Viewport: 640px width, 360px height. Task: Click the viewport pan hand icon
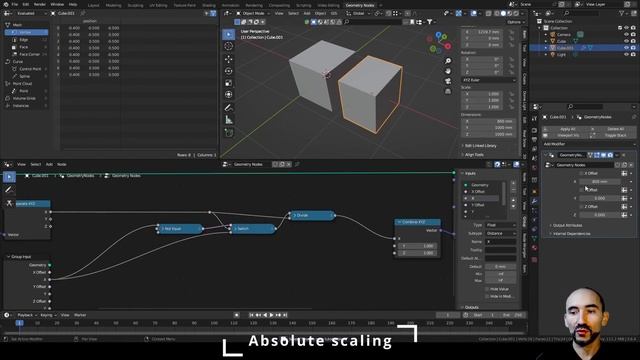(448, 71)
